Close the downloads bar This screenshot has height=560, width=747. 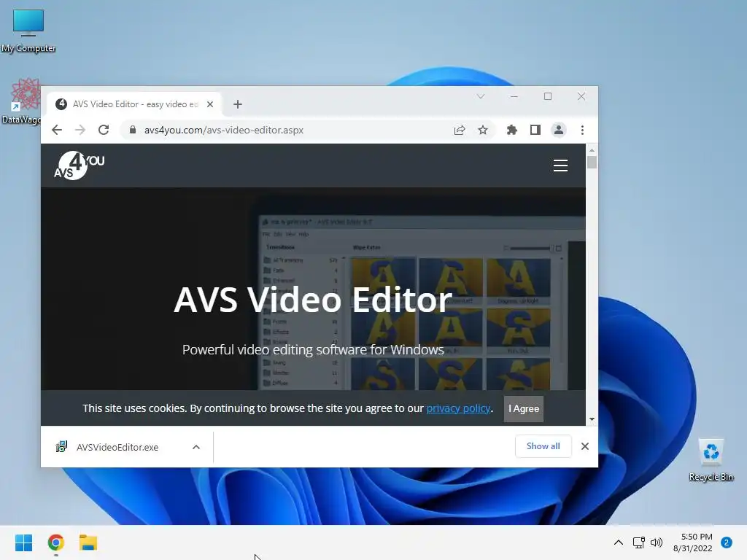585,446
